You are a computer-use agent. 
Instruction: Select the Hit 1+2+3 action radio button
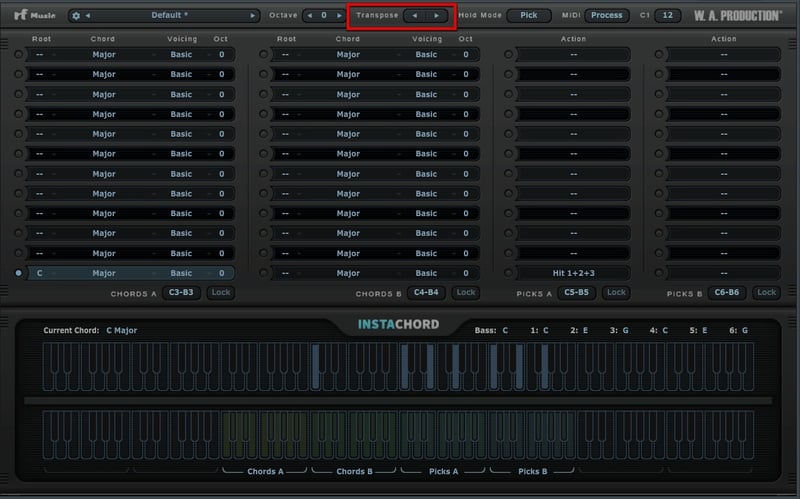[508, 273]
